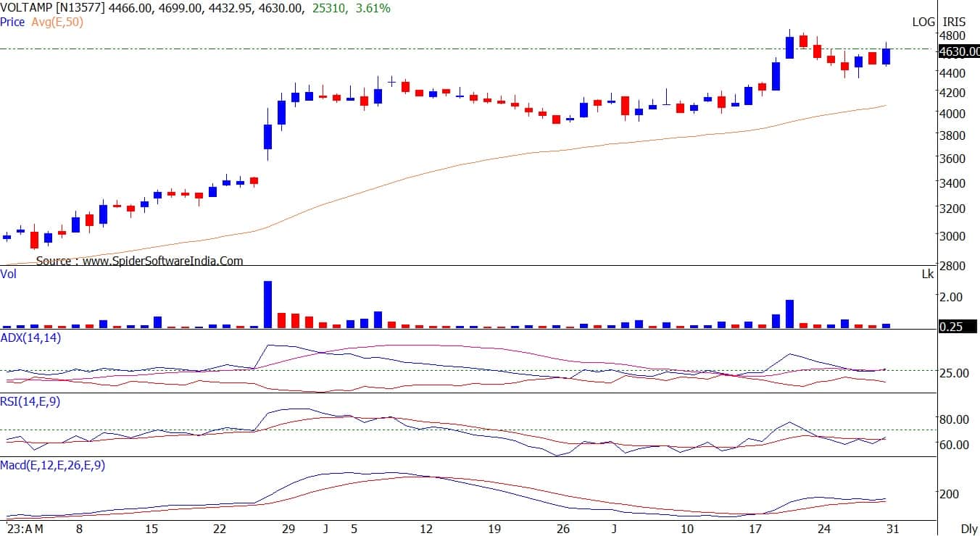Click the 29 date marker on time axis
980x536 pixels.
tap(288, 529)
